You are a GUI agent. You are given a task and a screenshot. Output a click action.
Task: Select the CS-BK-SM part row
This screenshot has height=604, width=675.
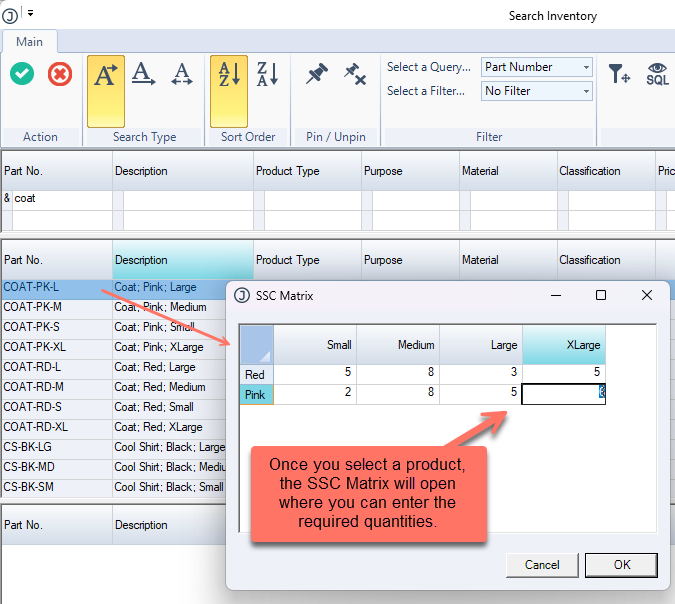coord(114,489)
